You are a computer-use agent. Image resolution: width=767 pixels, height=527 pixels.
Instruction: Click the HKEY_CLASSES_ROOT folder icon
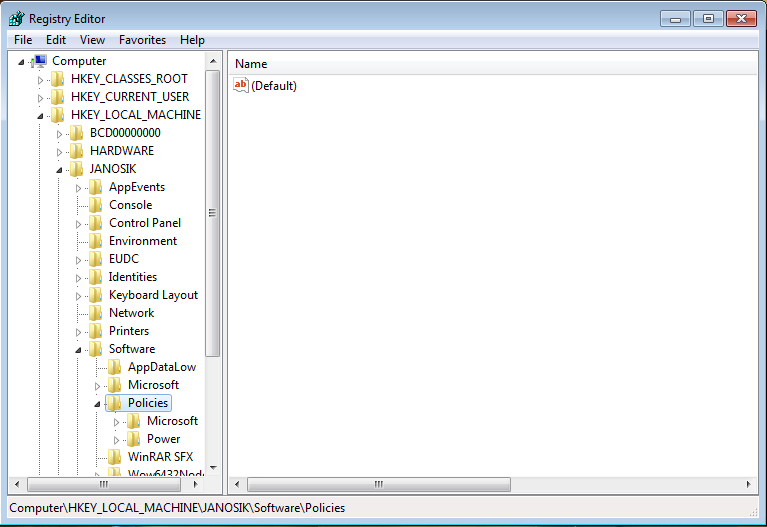[x=58, y=79]
